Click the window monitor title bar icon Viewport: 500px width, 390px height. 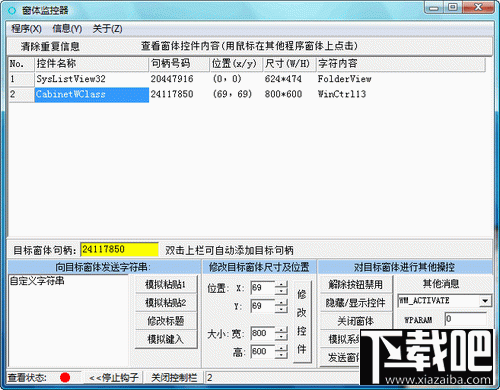(12, 11)
